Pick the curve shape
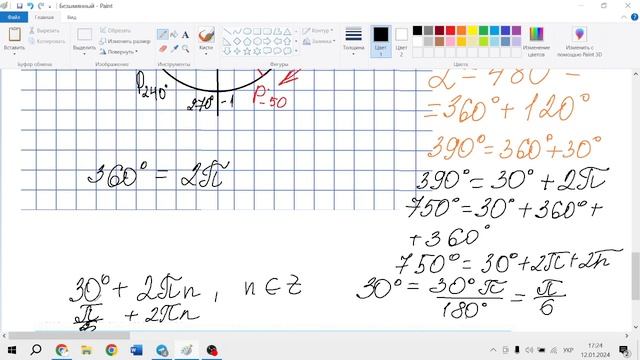The height and width of the screenshot is (360, 640). point(237,31)
